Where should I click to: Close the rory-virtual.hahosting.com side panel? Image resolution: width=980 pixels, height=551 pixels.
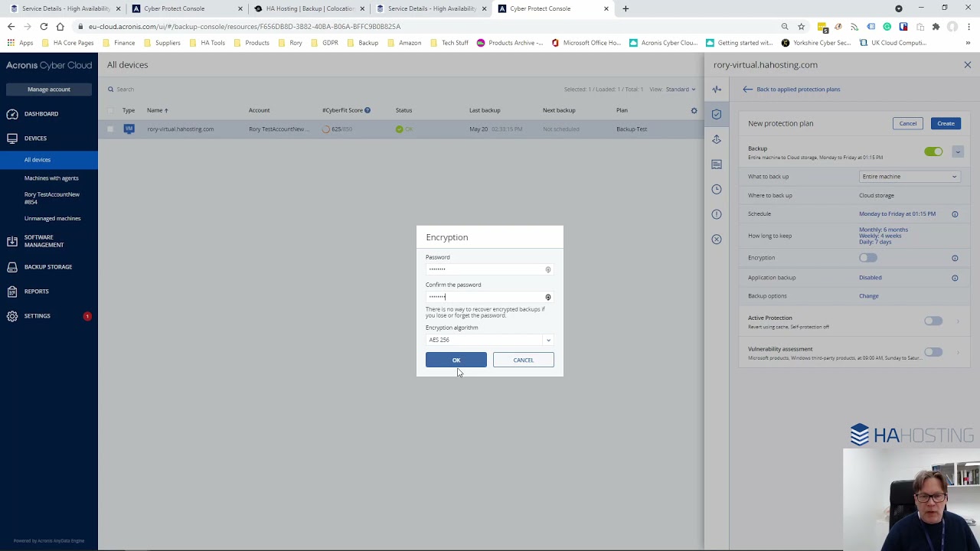pos(968,65)
